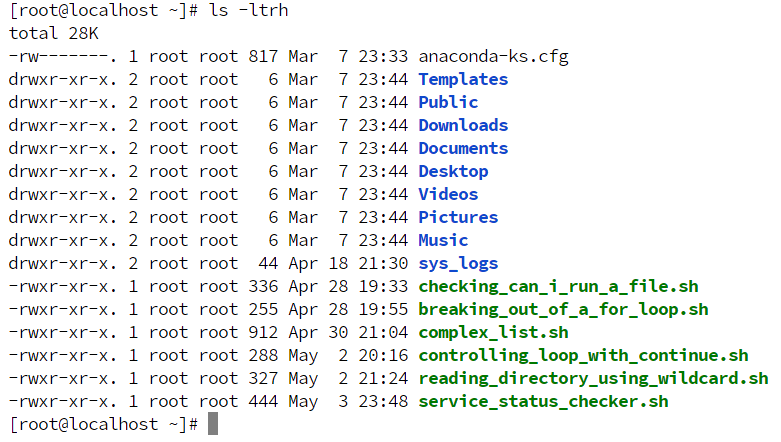Click the Downloads directory entry
This screenshot has height=442, width=781.
tap(463, 125)
